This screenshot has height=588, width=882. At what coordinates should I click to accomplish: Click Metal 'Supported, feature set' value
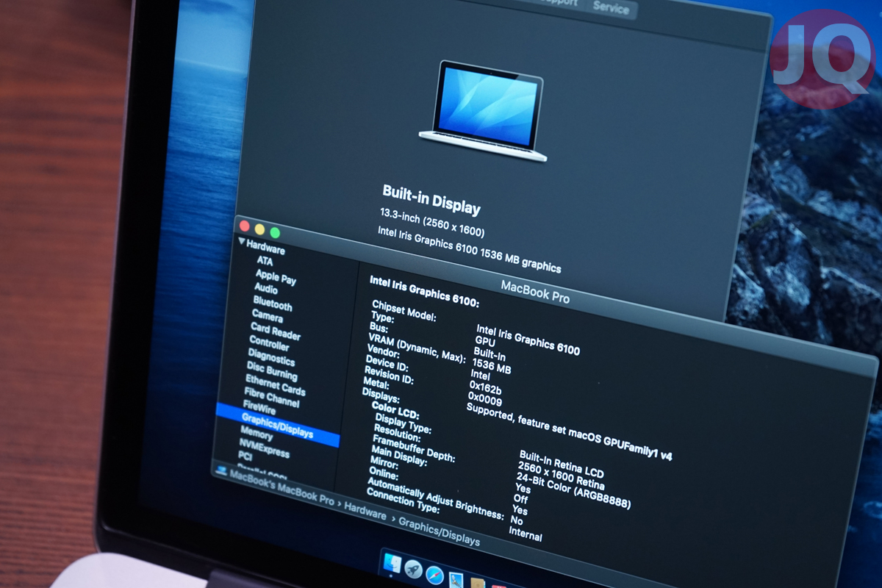pos(569,434)
